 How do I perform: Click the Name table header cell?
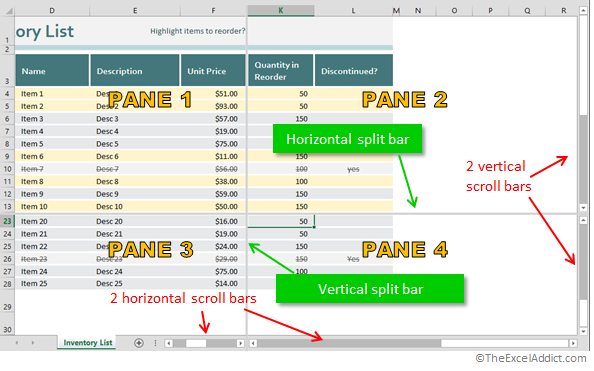[52, 70]
